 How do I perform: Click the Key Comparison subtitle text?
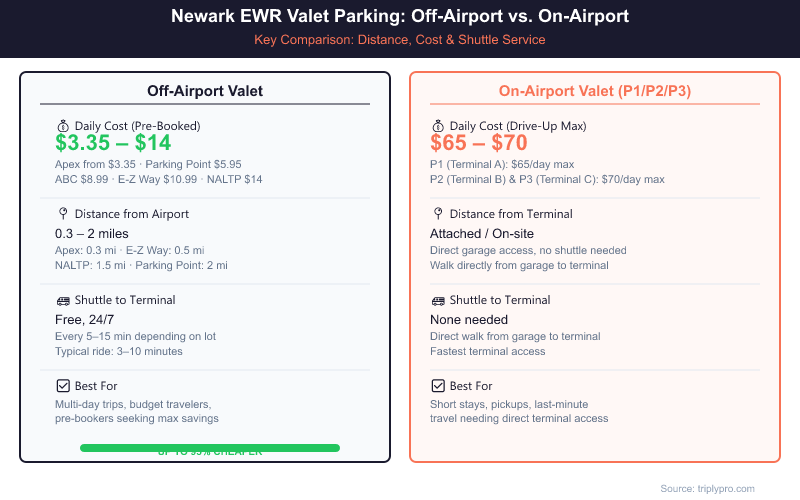click(400, 40)
